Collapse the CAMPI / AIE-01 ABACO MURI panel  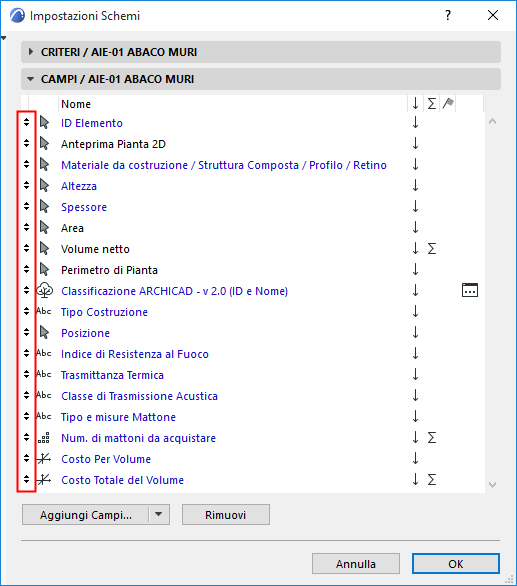pos(31,79)
